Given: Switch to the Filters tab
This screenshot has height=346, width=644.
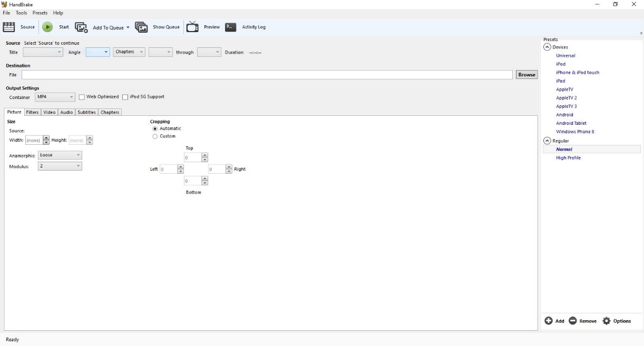Looking at the screenshot, I should pyautogui.click(x=32, y=112).
